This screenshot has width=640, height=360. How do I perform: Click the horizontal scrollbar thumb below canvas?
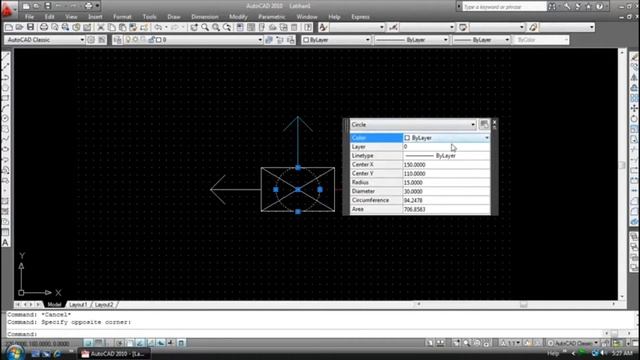[x=524, y=304]
